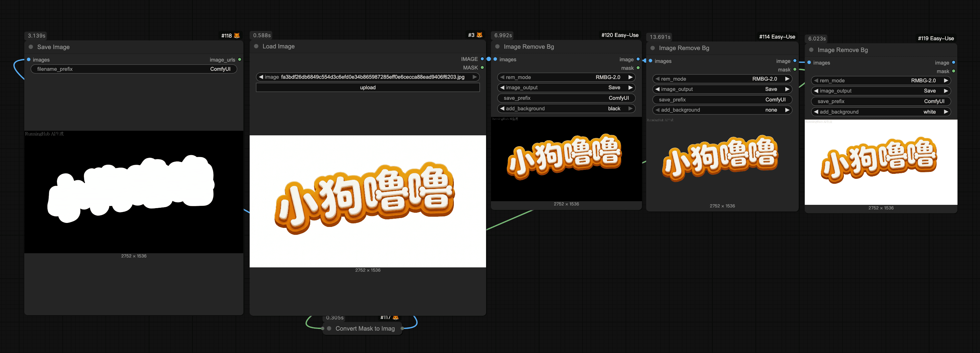Image resolution: width=980 pixels, height=353 pixels.
Task: Next image_output arrow on node #114
Action: click(787, 89)
